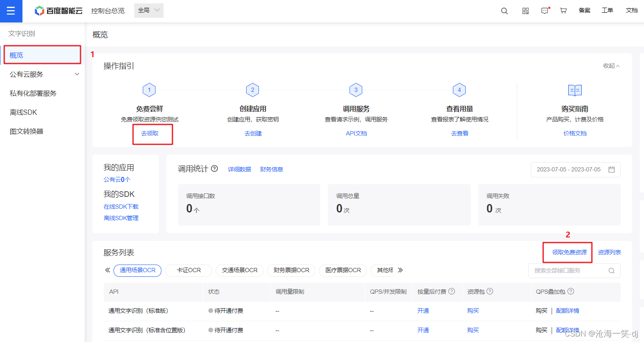Screen dimensions: 644x342
Task: Open the shopping cart icon
Action: point(563,11)
